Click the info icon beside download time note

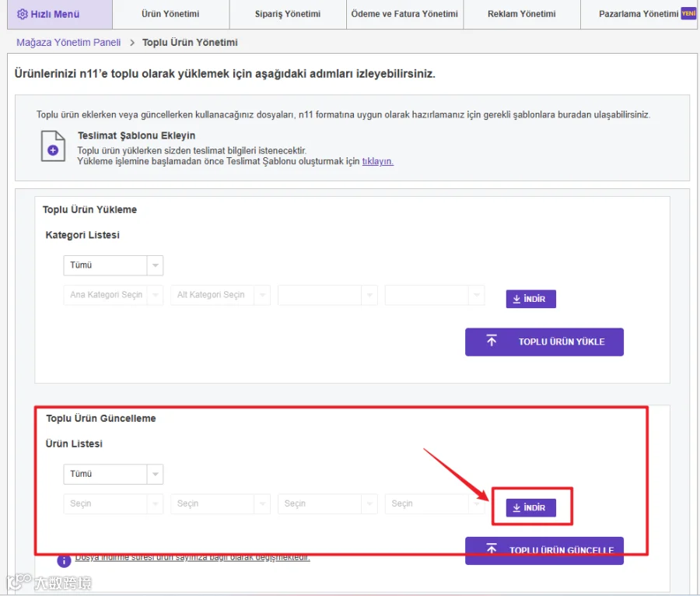pos(64,561)
